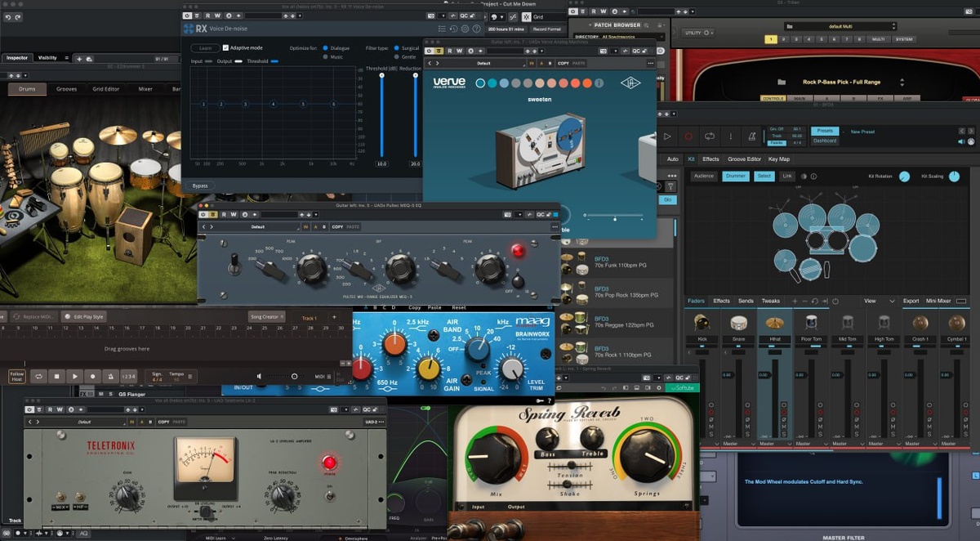Click Edit Play Style button

pyautogui.click(x=85, y=316)
